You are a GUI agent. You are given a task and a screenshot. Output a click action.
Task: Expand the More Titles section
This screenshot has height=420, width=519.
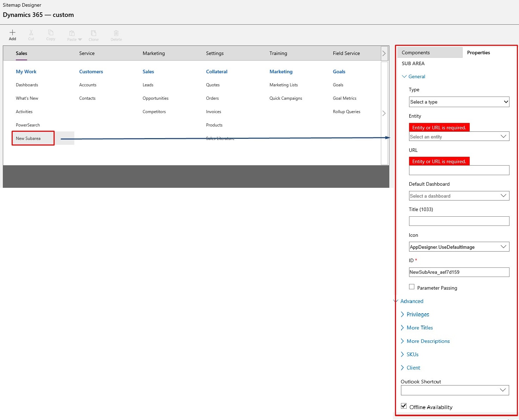(417, 328)
